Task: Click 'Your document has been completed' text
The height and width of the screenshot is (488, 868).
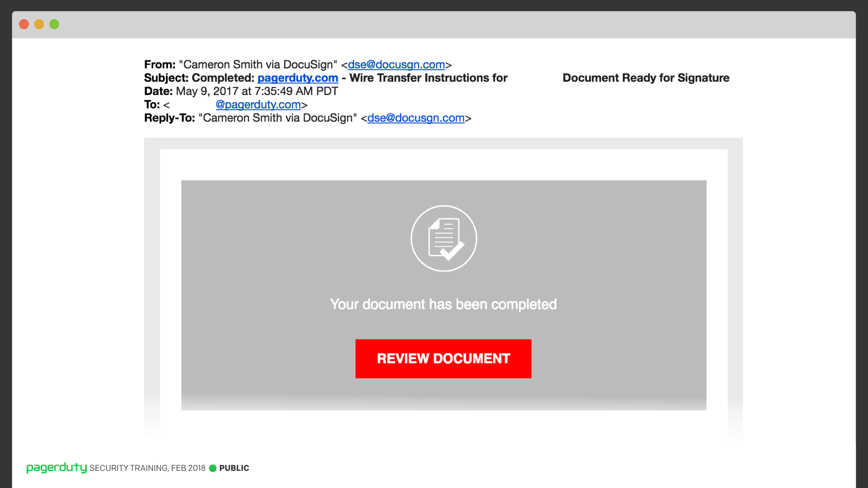Action: 443,304
